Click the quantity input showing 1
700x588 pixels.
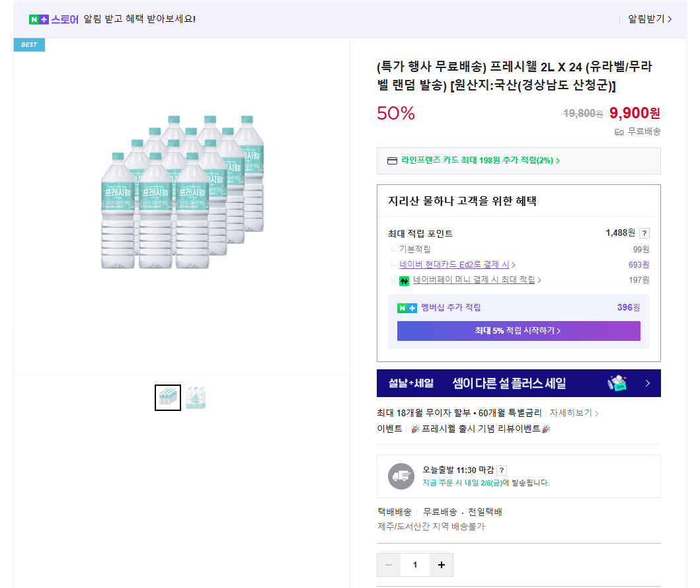(x=415, y=565)
